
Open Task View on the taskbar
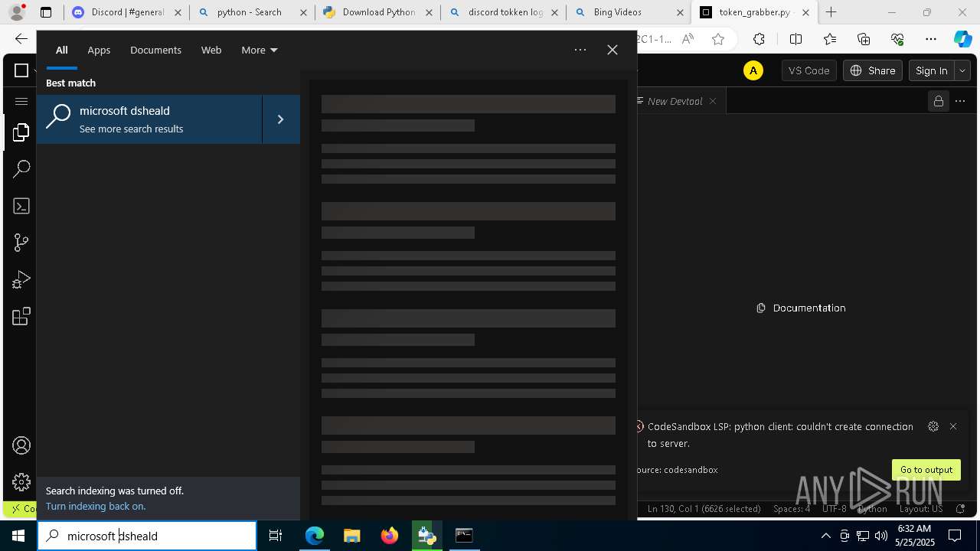pyautogui.click(x=276, y=536)
